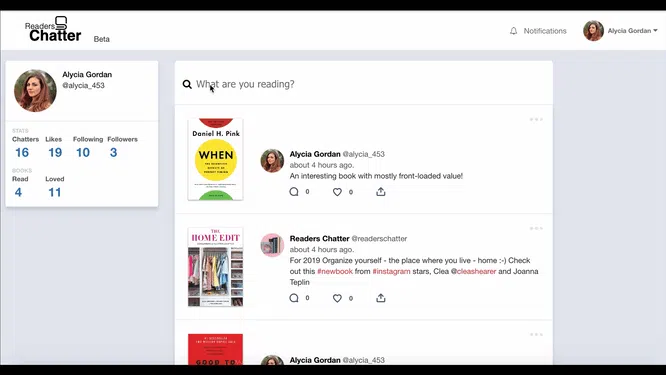Screen dimensions: 666x375
Task: Open Alycia Gordan account dropdown in header
Action: click(x=632, y=31)
